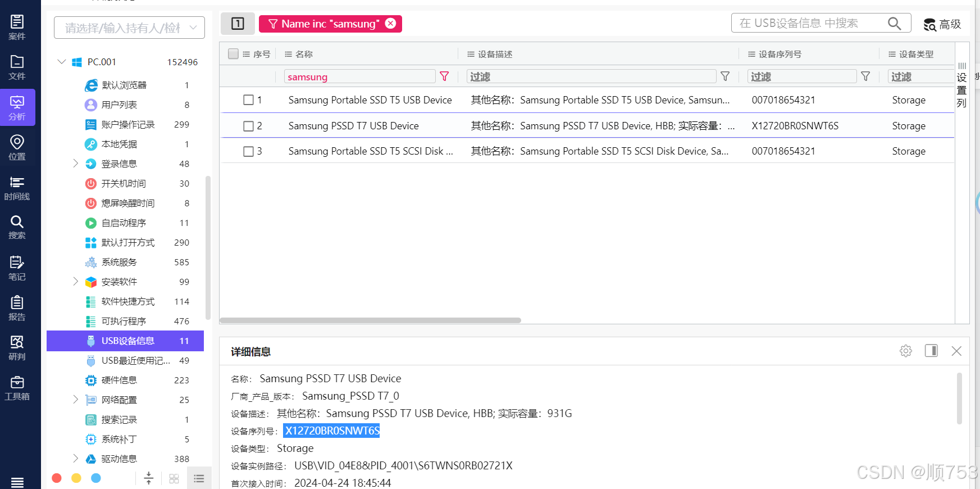Click the tree panel vertical scrollbar
The image size is (980, 489).
point(208,247)
